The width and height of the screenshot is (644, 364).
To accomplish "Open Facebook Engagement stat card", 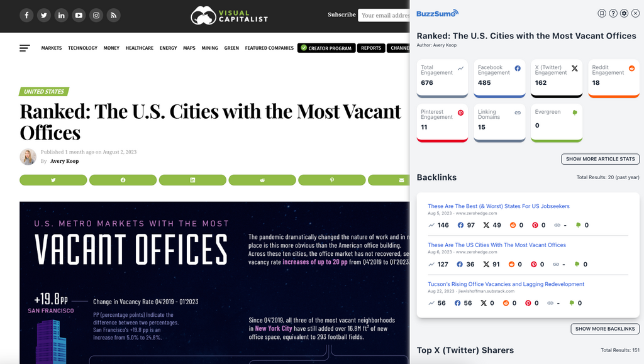I will tap(499, 79).
